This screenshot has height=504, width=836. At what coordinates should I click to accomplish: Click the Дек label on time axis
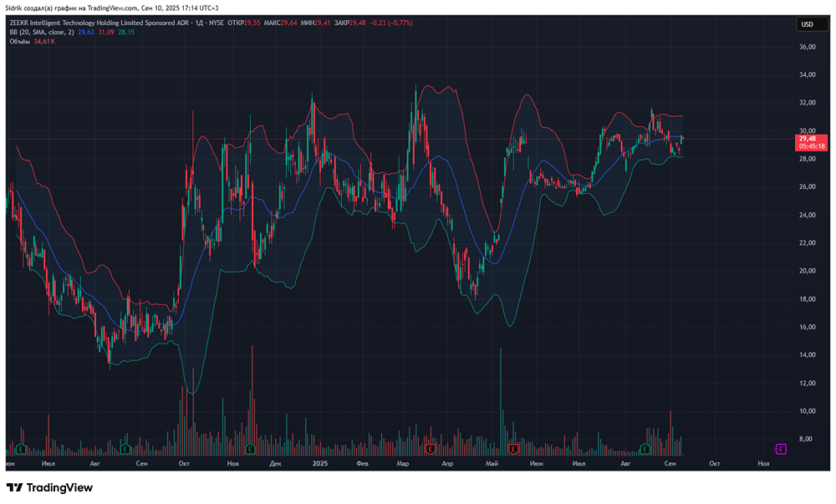click(x=275, y=464)
